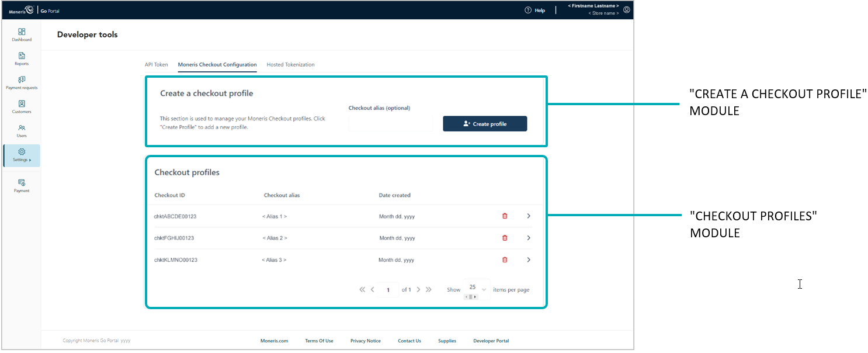Click the Checkout alias column header
This screenshot has width=868, height=353.
click(282, 195)
